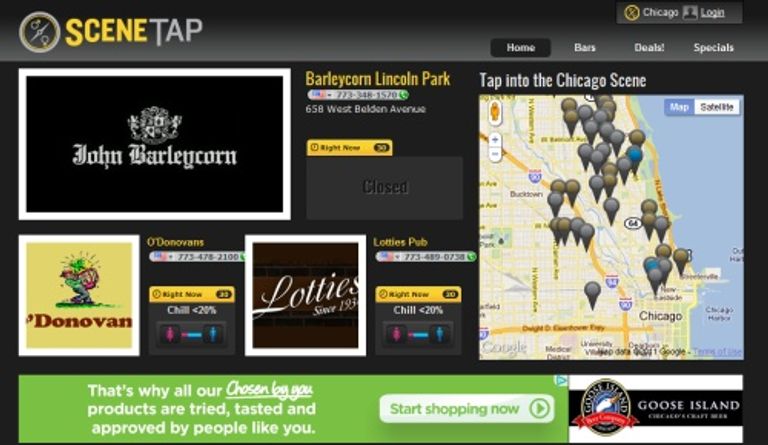Click Lotties Pub gender ratio slider bar
The image size is (768, 445).
pos(418,335)
